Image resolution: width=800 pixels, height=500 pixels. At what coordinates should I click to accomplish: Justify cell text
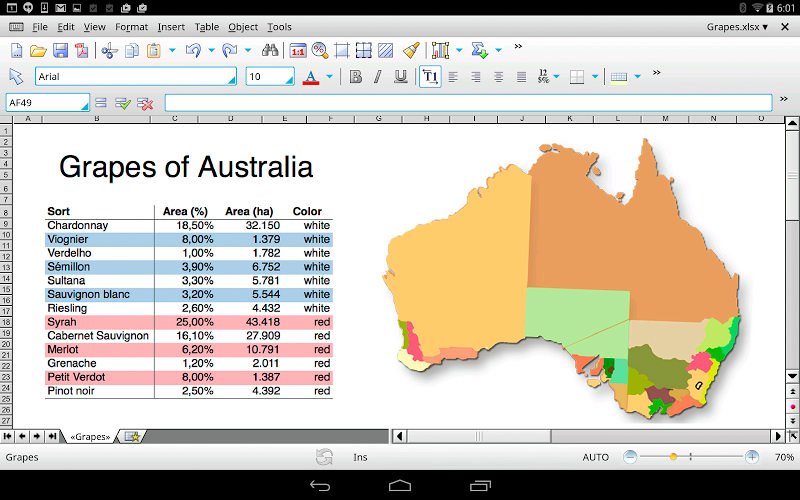521,77
